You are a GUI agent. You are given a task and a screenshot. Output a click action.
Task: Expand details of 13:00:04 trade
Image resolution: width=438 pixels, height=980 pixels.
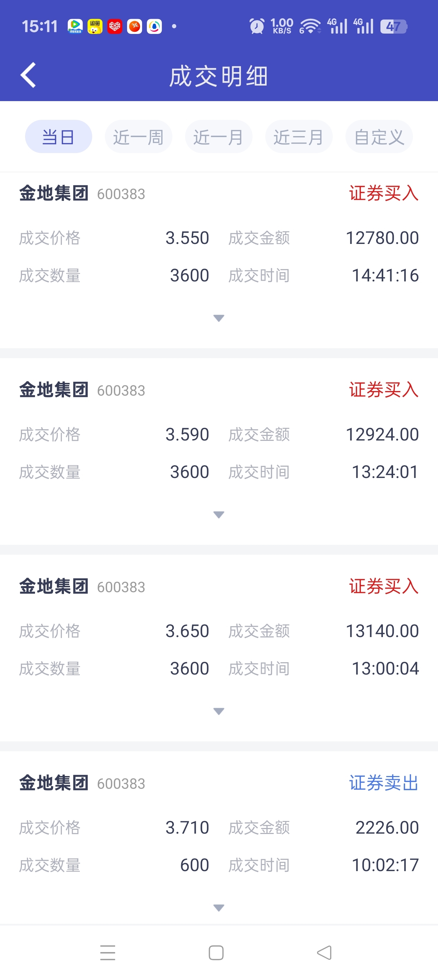point(219,711)
